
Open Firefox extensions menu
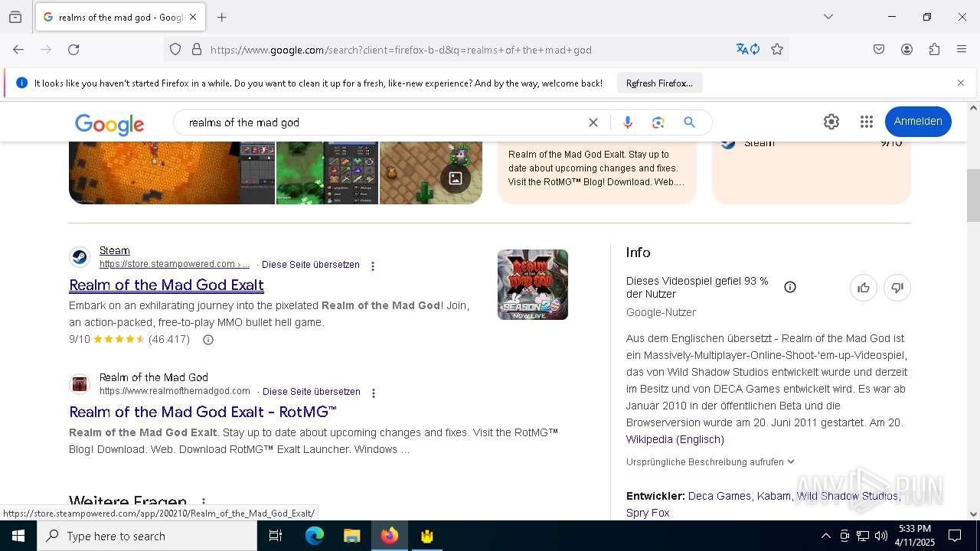click(934, 49)
